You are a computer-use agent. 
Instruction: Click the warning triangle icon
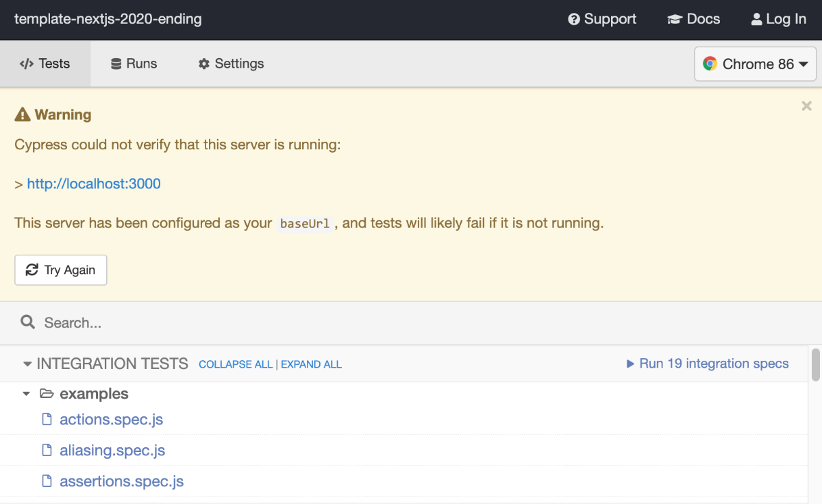tap(23, 114)
